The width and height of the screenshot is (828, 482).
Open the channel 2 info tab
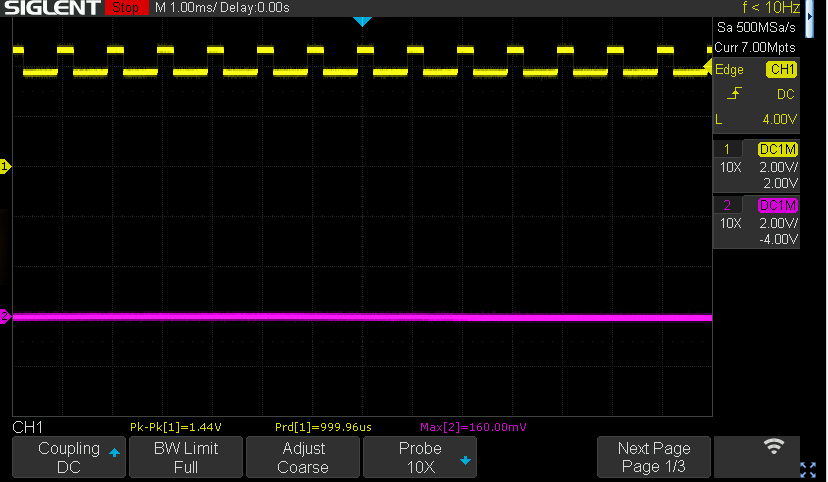(727, 205)
